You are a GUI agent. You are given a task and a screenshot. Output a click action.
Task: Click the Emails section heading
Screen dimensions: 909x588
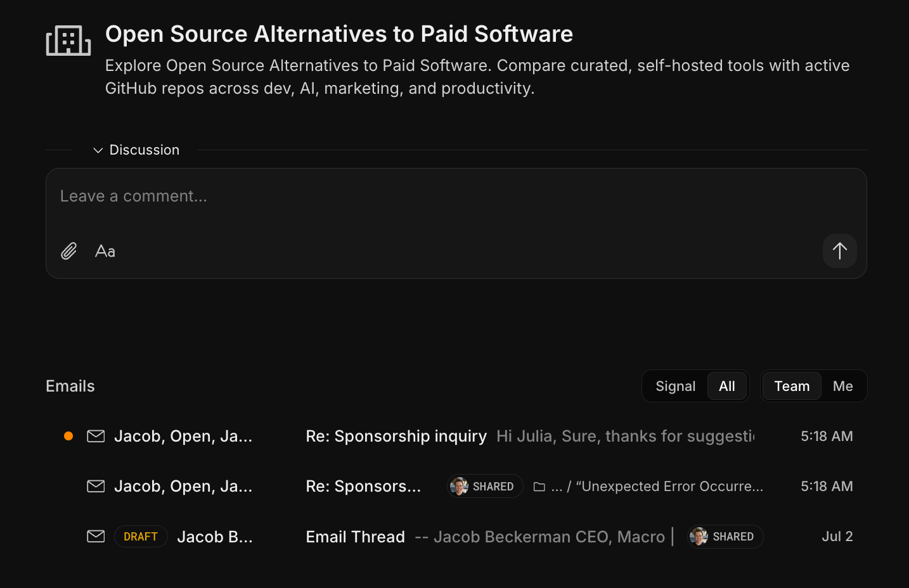click(70, 386)
